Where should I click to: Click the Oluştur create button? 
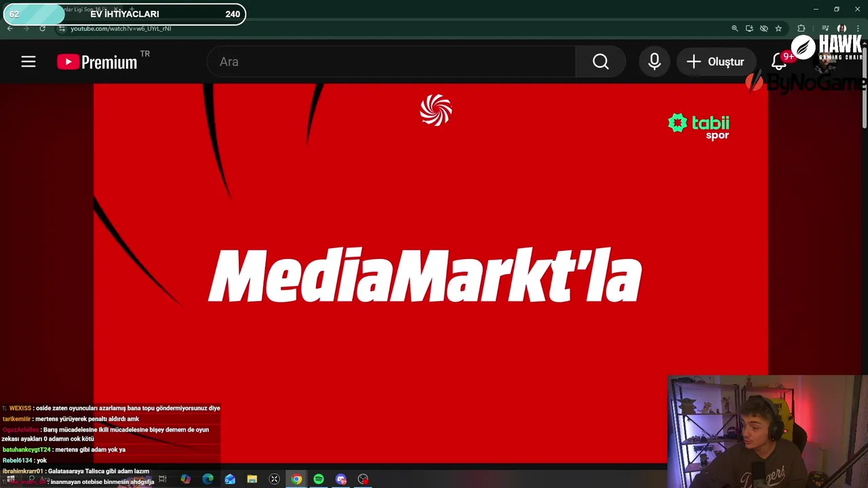click(x=715, y=62)
